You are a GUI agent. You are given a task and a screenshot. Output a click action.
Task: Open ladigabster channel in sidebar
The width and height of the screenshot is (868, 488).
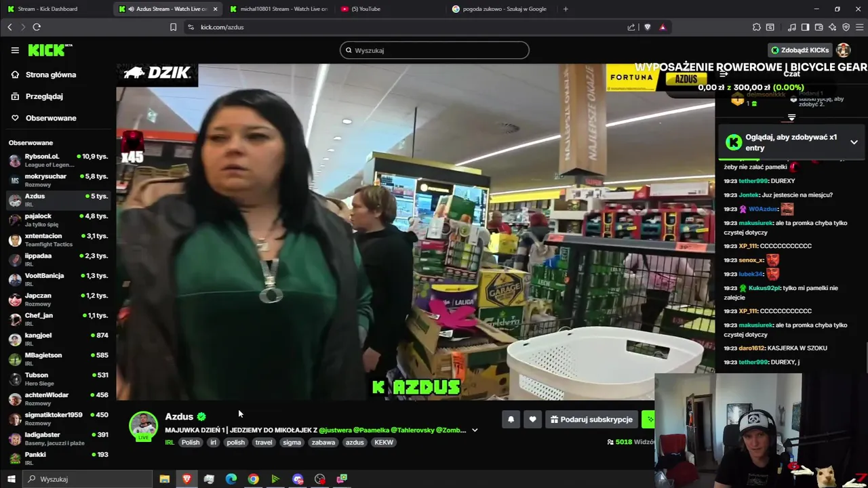pyautogui.click(x=58, y=438)
